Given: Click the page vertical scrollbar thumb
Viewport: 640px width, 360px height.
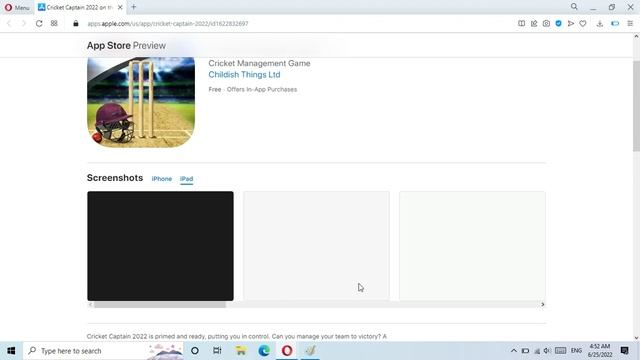Looking at the screenshot, I should pos(636,106).
